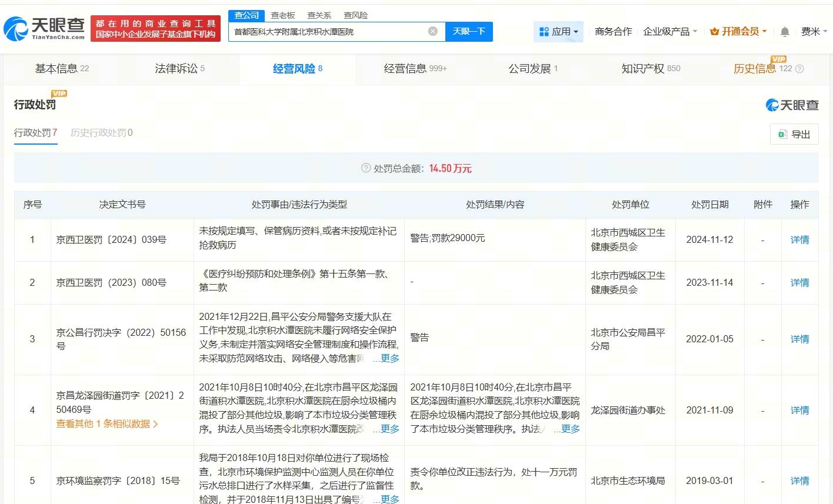
Task: Focus the company search input field
Action: 329,32
